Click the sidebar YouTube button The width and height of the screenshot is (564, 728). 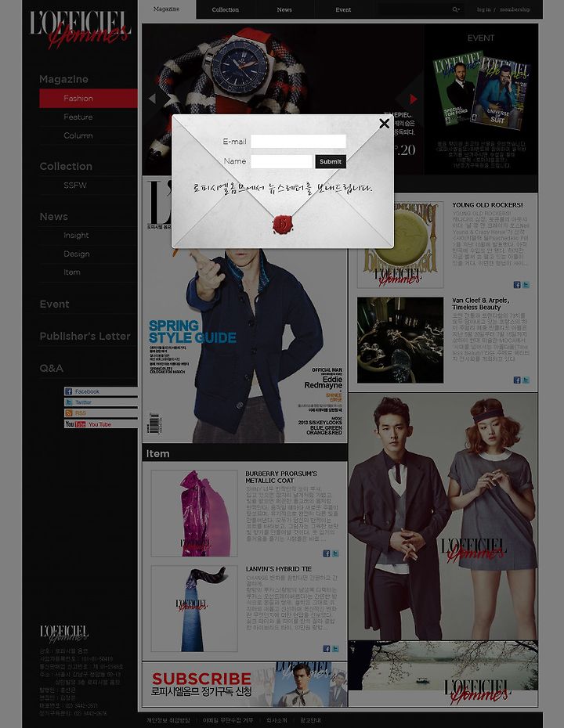point(101,424)
